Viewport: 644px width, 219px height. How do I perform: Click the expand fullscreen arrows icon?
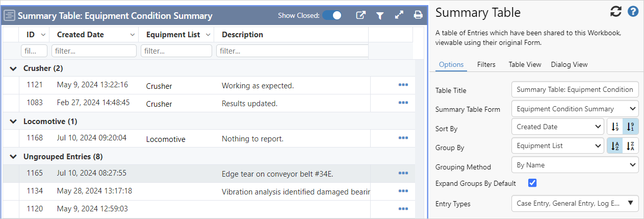coord(399,15)
